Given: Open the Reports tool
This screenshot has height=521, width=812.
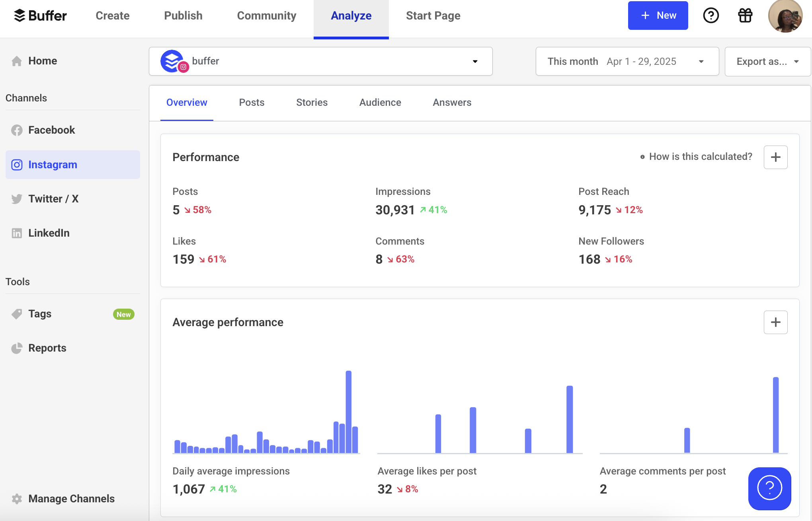Looking at the screenshot, I should pos(47,348).
